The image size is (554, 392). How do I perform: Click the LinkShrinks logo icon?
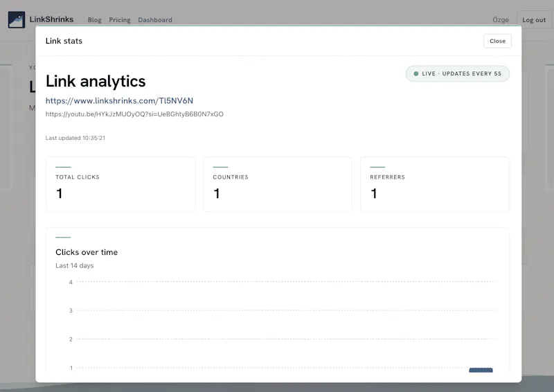pyautogui.click(x=17, y=19)
